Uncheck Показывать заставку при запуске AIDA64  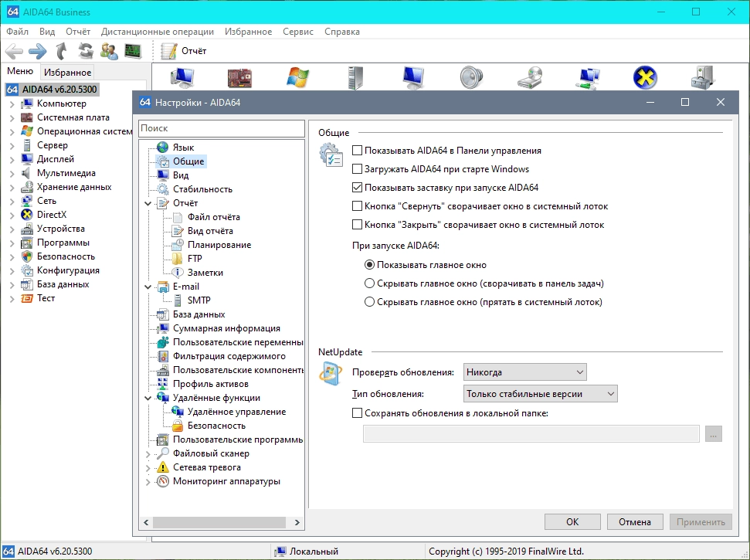tap(357, 188)
